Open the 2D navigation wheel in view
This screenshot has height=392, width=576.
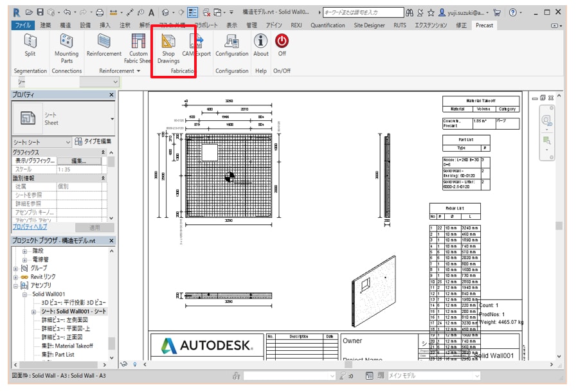coord(546,120)
